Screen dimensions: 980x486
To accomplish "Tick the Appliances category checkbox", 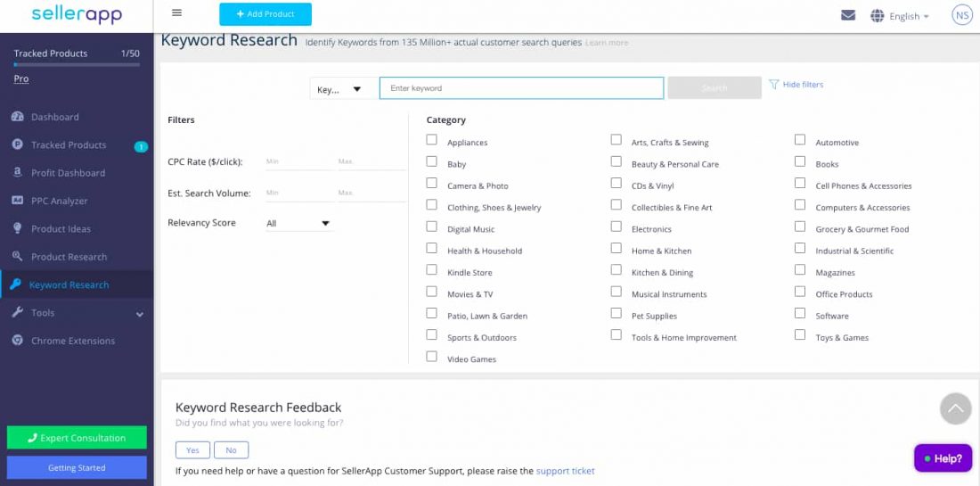I will click(x=432, y=139).
